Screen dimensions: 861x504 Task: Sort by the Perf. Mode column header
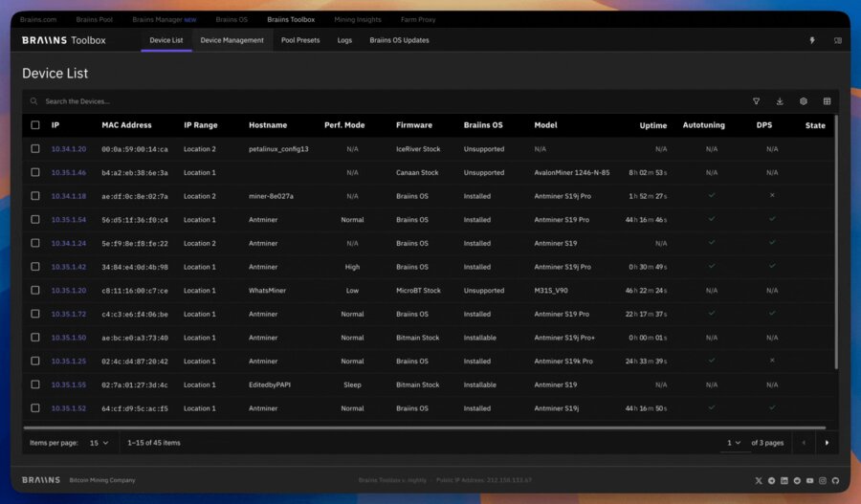click(344, 125)
